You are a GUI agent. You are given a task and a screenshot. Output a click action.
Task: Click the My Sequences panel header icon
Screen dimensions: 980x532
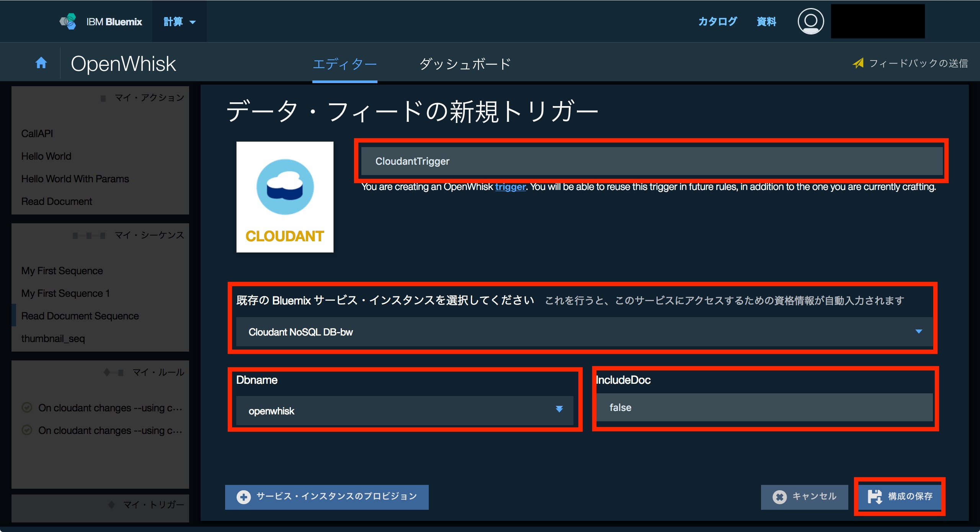(x=89, y=236)
